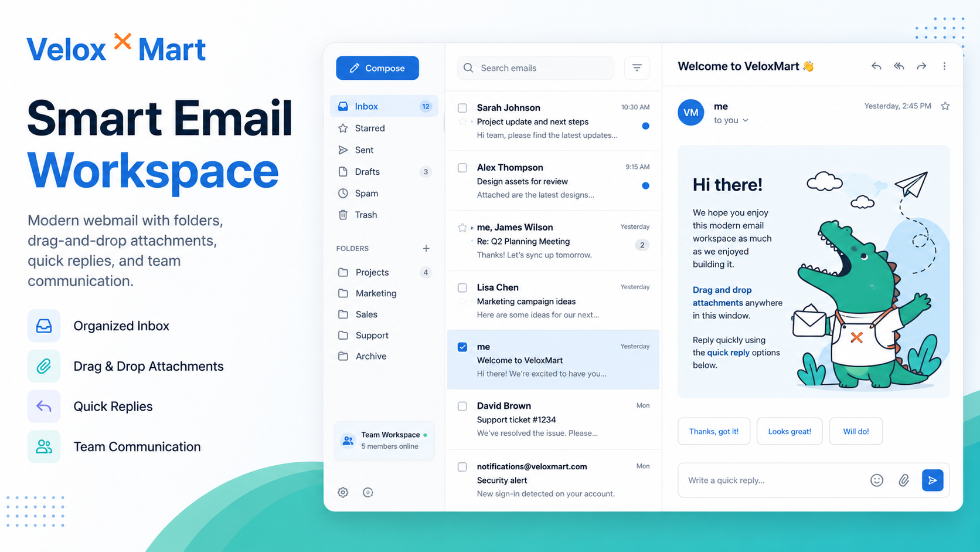Open the three-dot more options menu
This screenshot has width=980, height=552.
944,66
